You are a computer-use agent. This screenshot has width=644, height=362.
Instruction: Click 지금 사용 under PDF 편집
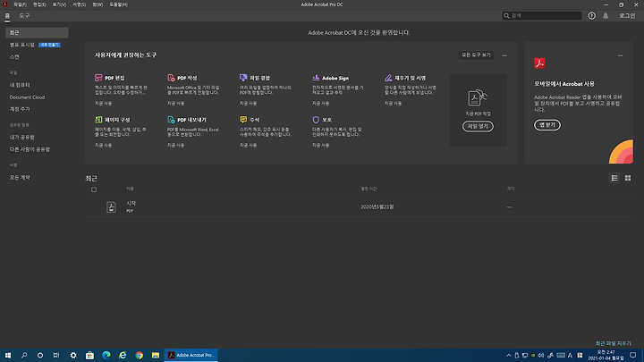pyautogui.click(x=103, y=104)
